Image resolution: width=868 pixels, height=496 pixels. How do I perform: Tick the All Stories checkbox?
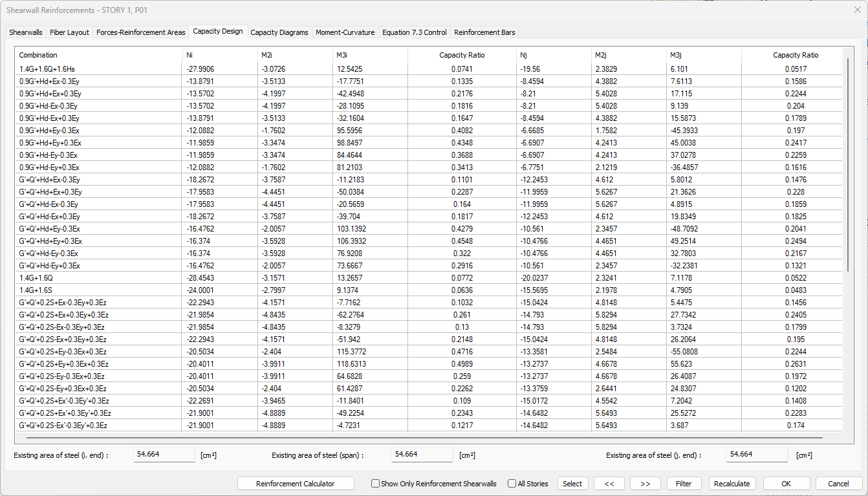(512, 484)
